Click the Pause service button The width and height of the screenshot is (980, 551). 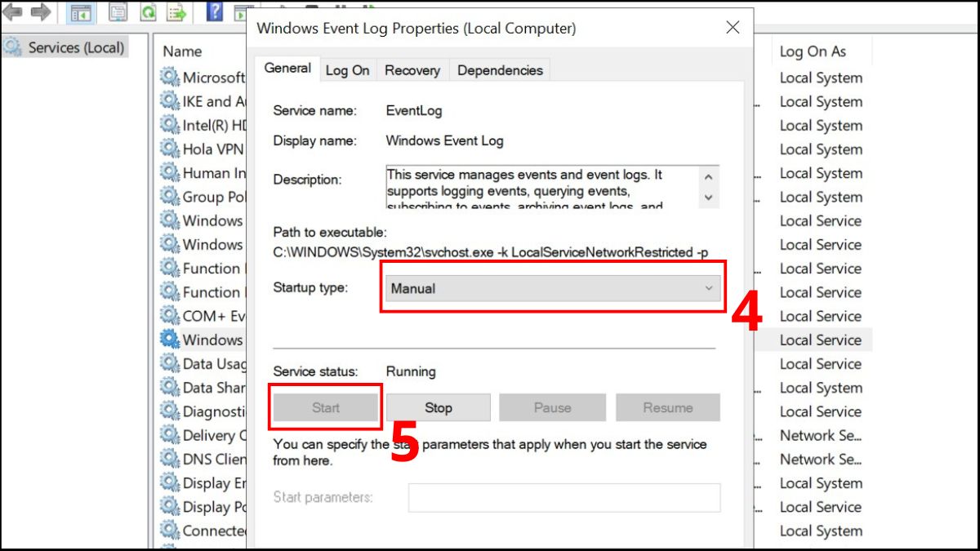pyautogui.click(x=552, y=407)
